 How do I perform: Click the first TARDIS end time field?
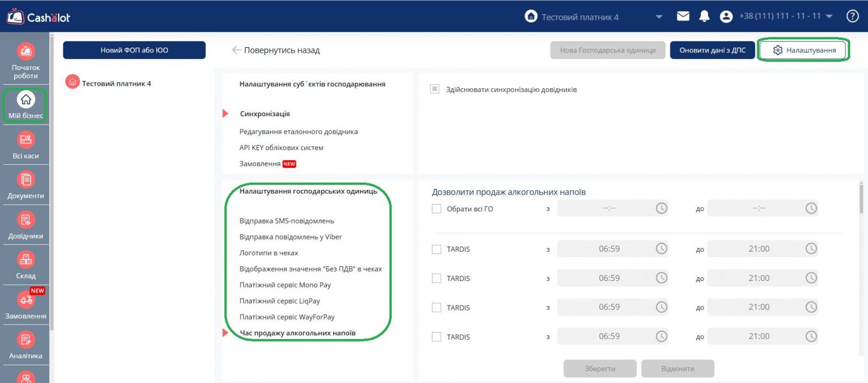pyautogui.click(x=758, y=249)
